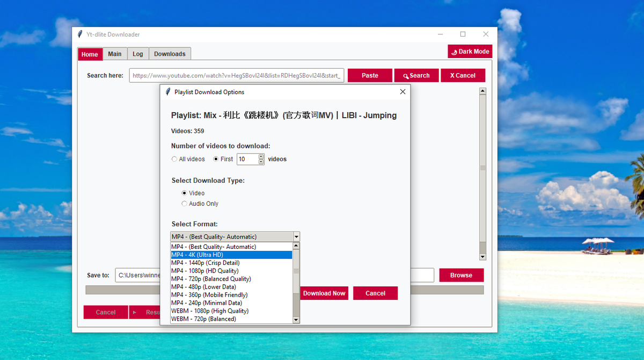Image resolution: width=644 pixels, height=360 pixels.
Task: Toggle Dark Mode button
Action: [x=470, y=52]
